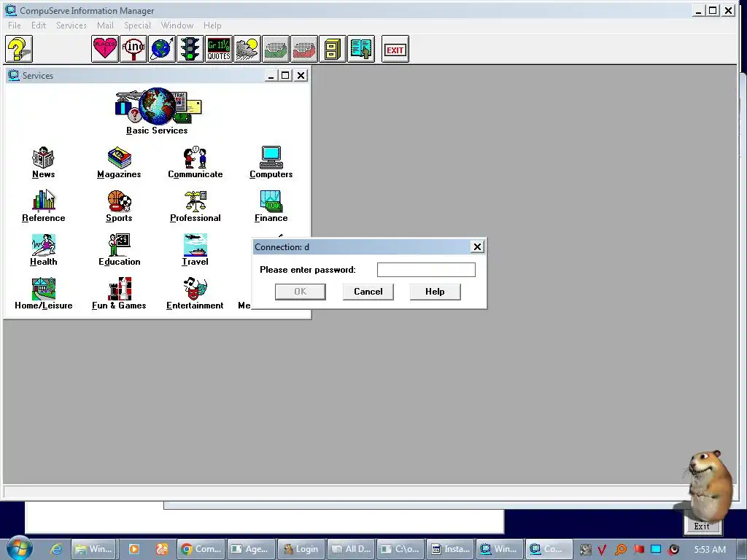
Task: Open the Address Book toolbar icon
Action: 361,49
